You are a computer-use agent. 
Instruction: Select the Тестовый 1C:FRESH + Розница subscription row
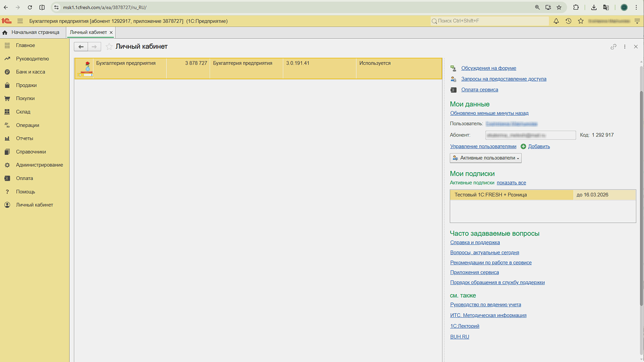click(x=511, y=195)
